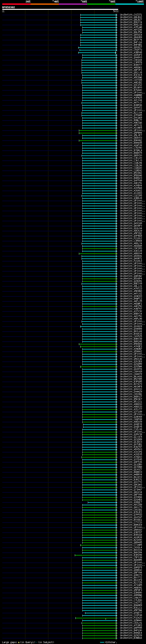The image size is (146, 644).
Task: Click the alignment bar for UniRef100_A3BP48
Action: pyautogui.click(x=97, y=53)
